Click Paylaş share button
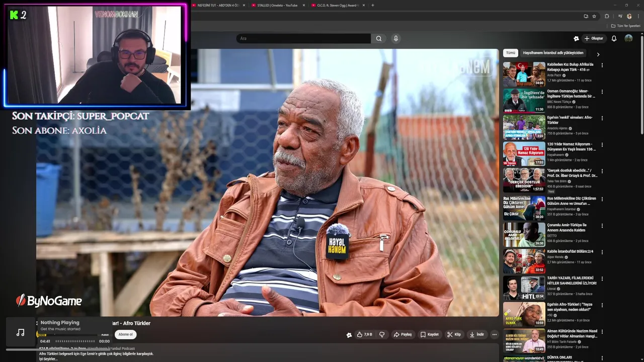 [x=403, y=334]
